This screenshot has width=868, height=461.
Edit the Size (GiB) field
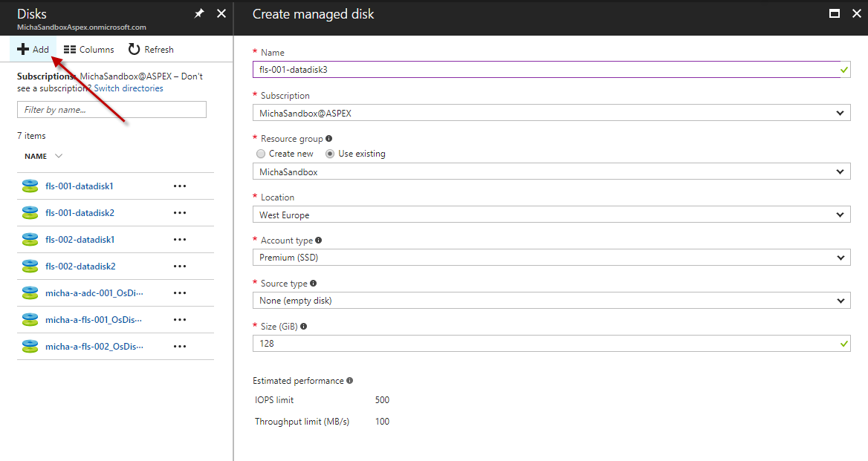pyautogui.click(x=551, y=343)
